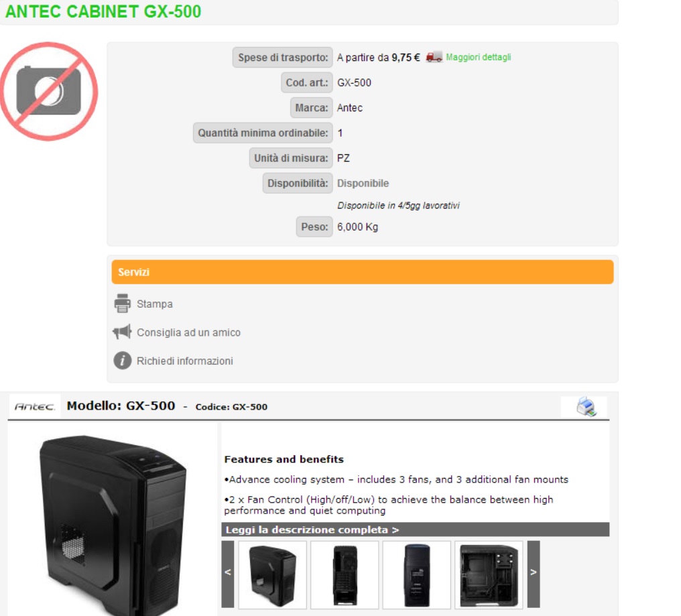The width and height of the screenshot is (681, 616).
Task: Select the third thumbnail showing case front
Action: pyautogui.click(x=416, y=574)
